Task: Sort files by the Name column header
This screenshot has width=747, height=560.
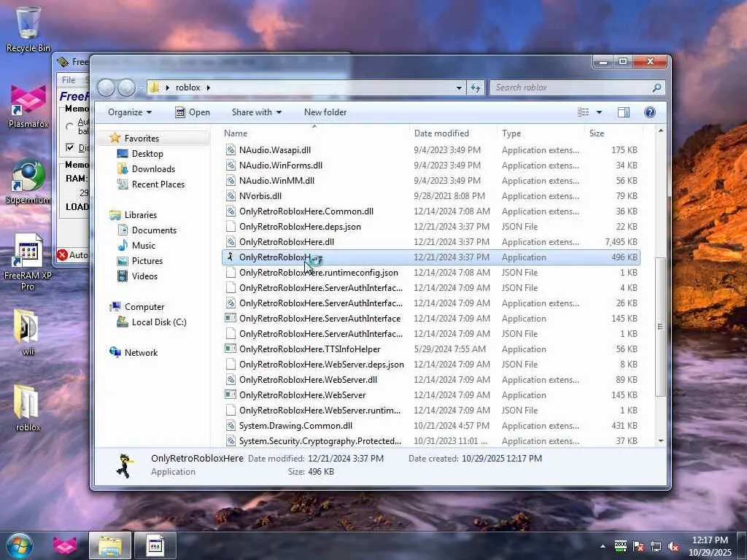Action: coord(315,133)
